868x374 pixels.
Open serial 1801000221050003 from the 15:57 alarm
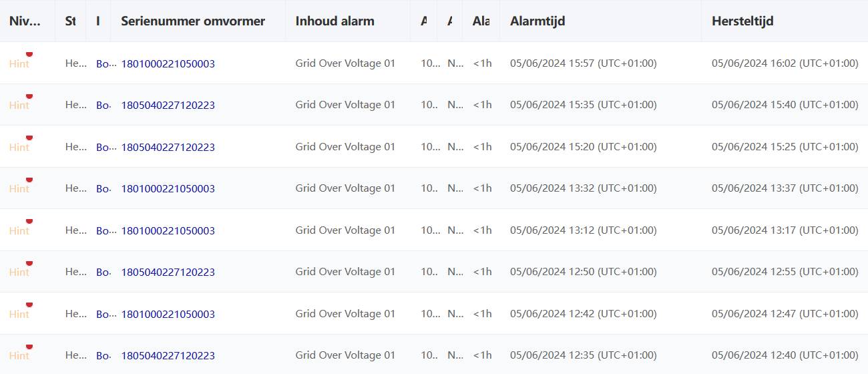coord(168,64)
